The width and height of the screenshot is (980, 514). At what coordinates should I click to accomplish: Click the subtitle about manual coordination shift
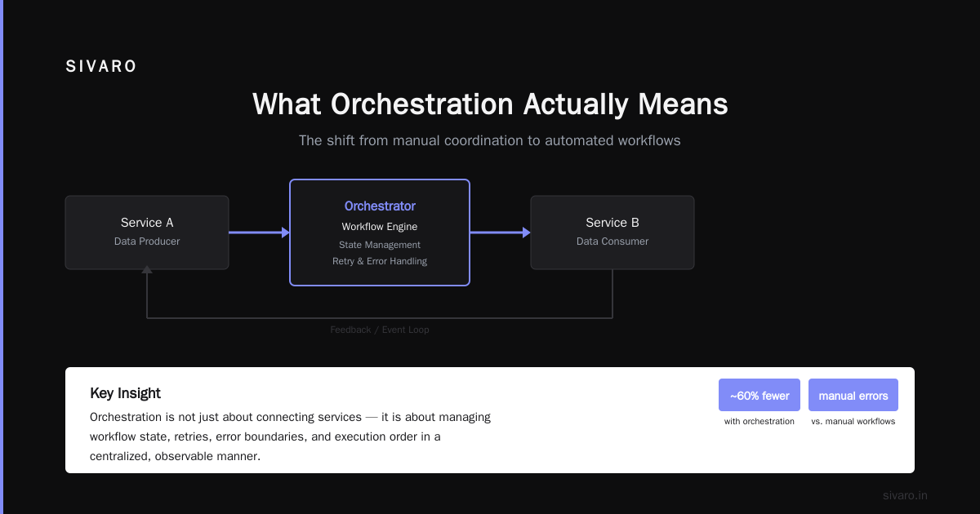tap(490, 140)
